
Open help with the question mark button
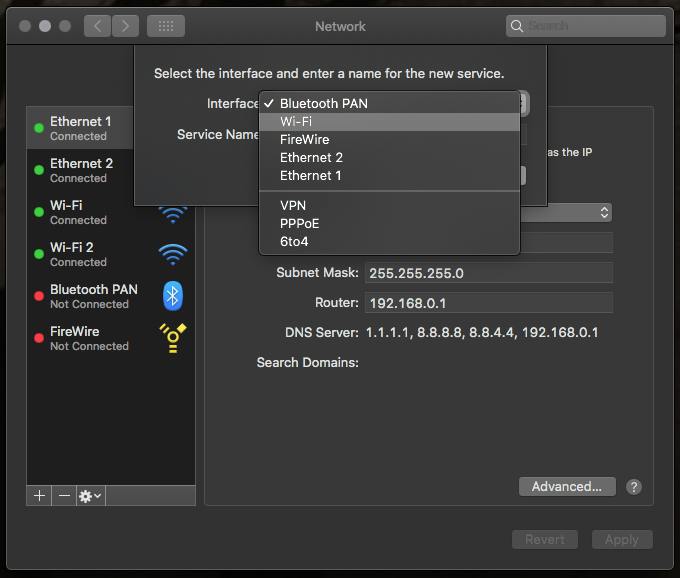(x=634, y=487)
